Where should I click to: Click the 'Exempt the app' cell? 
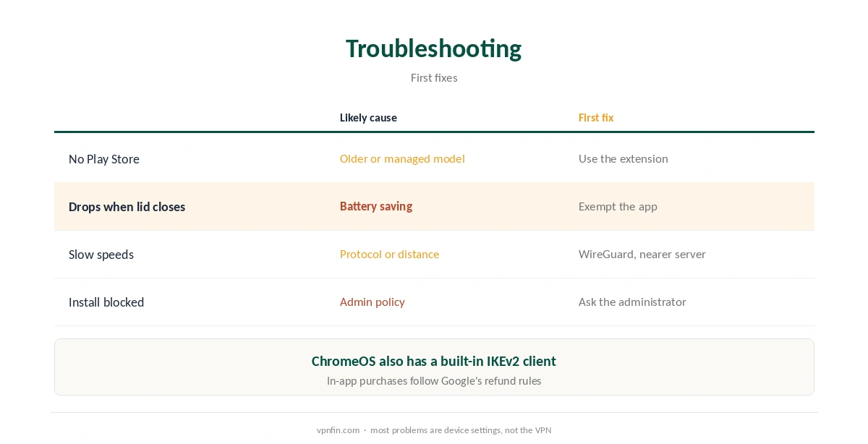(x=618, y=207)
